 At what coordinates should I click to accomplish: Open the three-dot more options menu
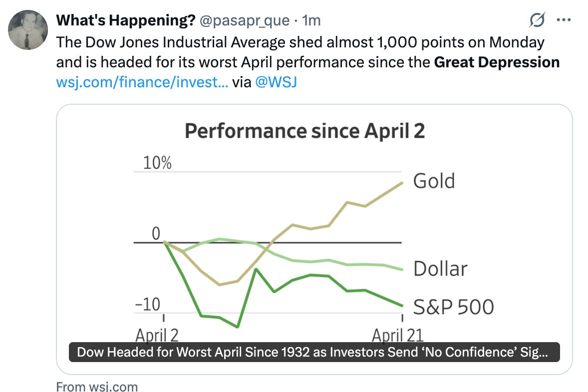pyautogui.click(x=564, y=20)
